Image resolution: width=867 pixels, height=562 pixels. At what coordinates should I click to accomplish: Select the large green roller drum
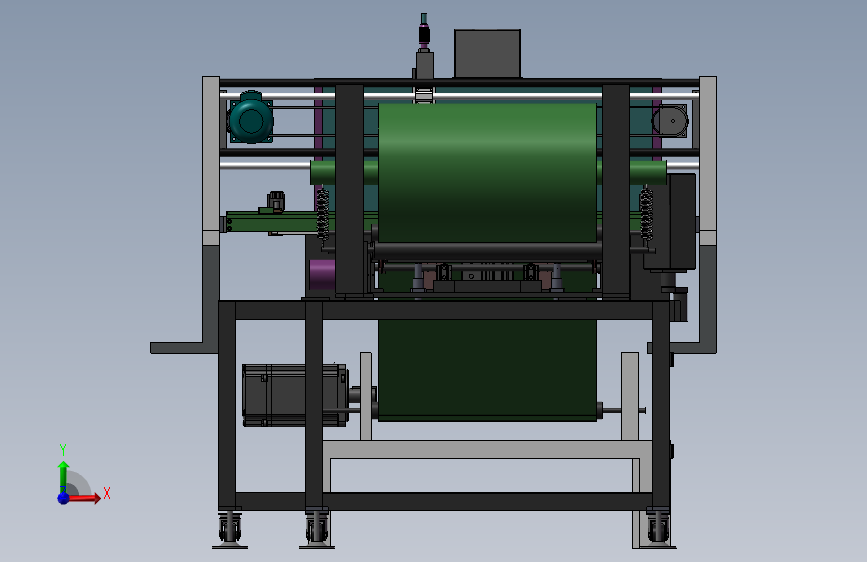pos(487,171)
